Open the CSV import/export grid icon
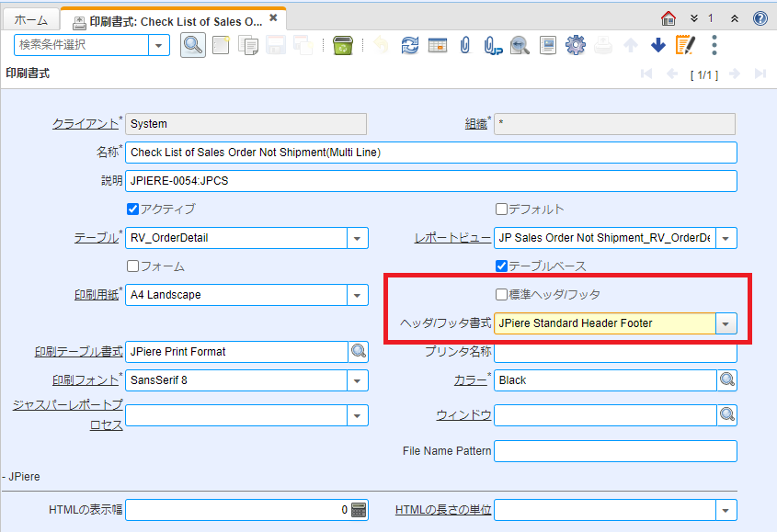The image size is (777, 532). [437, 44]
